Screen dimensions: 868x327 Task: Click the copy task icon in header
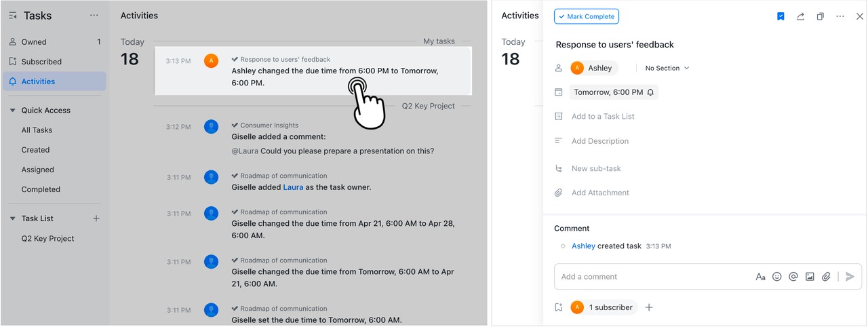pyautogui.click(x=820, y=16)
